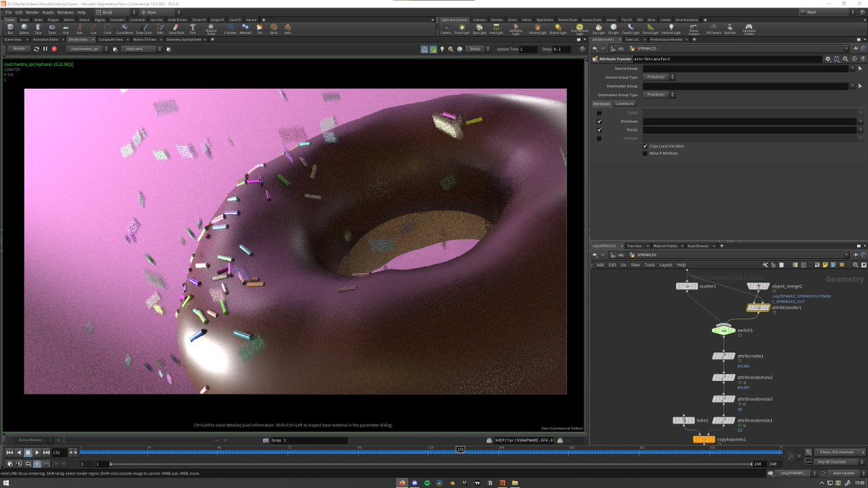Select the Torus shelf tool
868x488 pixels.
pos(51,29)
